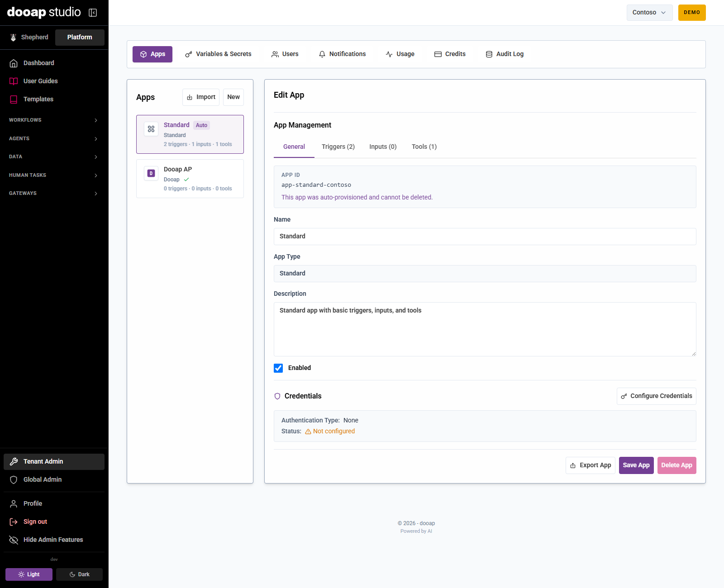Click the Save App button
Screen dimensions: 724x588
pos(636,465)
